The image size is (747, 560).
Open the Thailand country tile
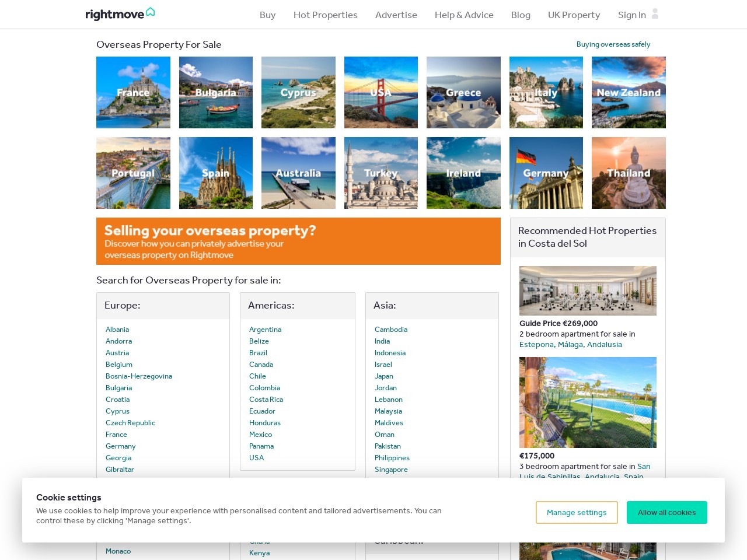tap(629, 173)
